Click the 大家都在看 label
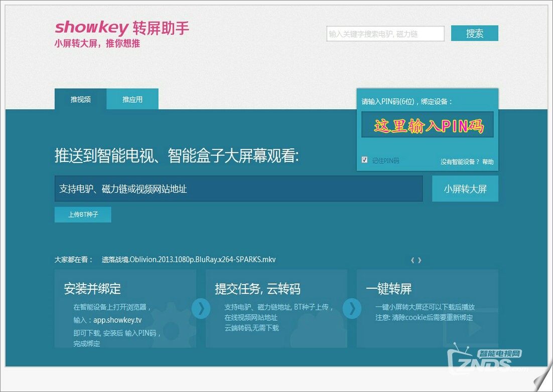553x392 pixels. click(x=73, y=260)
